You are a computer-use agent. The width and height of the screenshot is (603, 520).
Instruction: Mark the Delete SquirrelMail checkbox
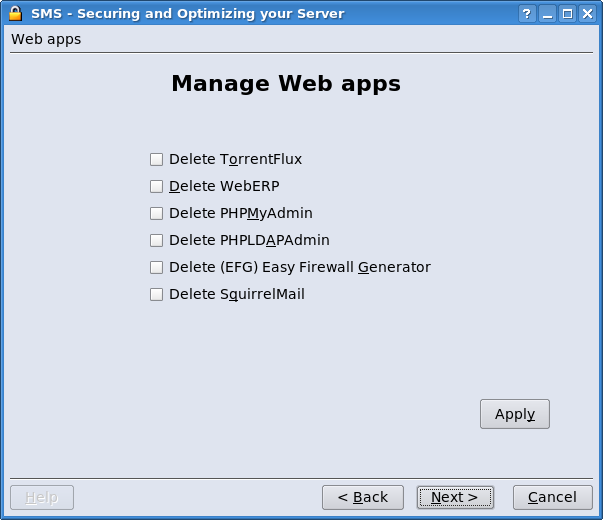tap(157, 294)
